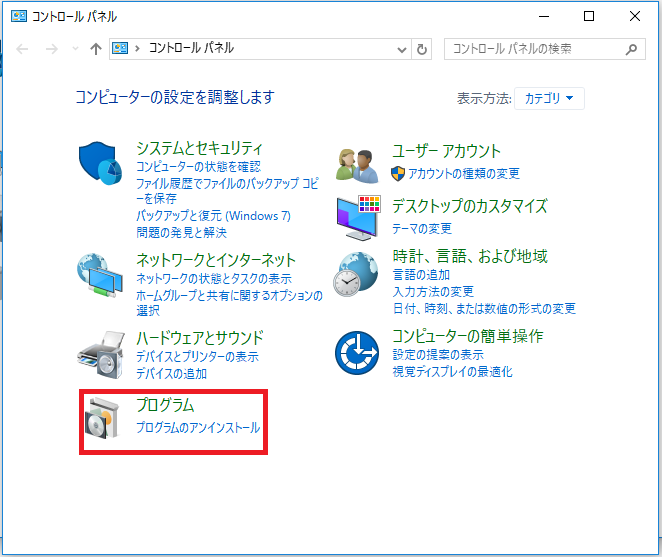Click the Programs disc box icon
The image size is (662, 557).
coord(101,417)
